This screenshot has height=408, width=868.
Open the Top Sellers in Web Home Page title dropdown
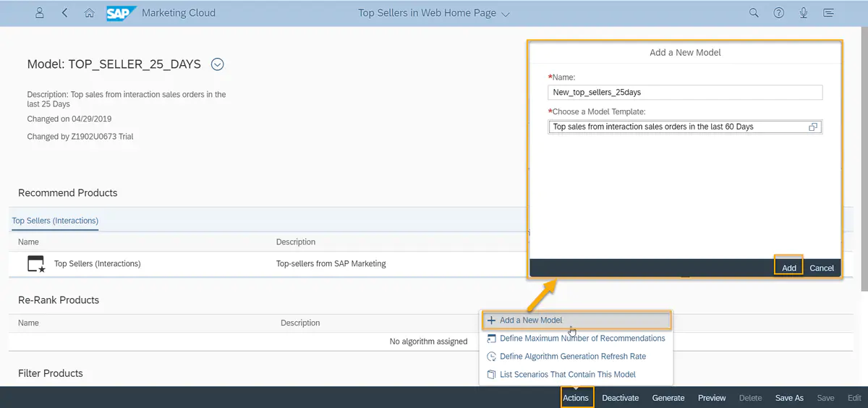[434, 13]
